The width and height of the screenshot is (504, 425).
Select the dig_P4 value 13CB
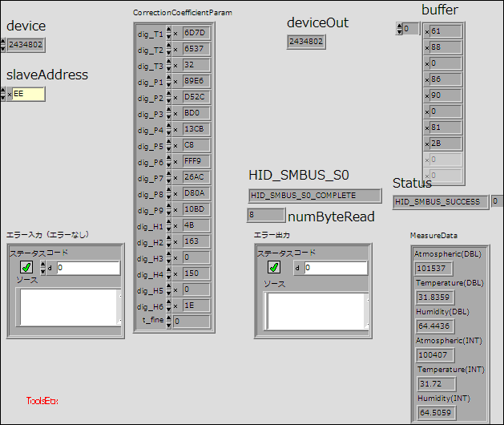coord(196,129)
